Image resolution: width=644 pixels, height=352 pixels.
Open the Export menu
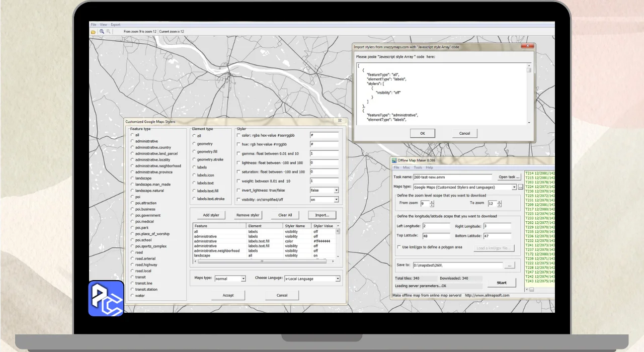click(116, 25)
